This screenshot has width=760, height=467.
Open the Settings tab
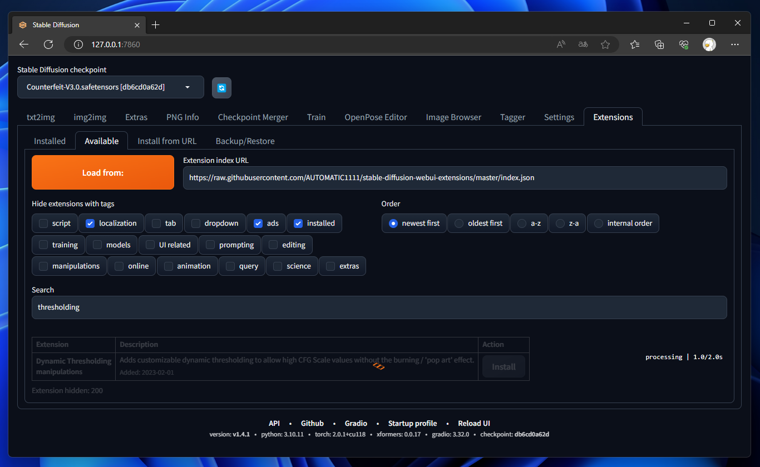559,117
